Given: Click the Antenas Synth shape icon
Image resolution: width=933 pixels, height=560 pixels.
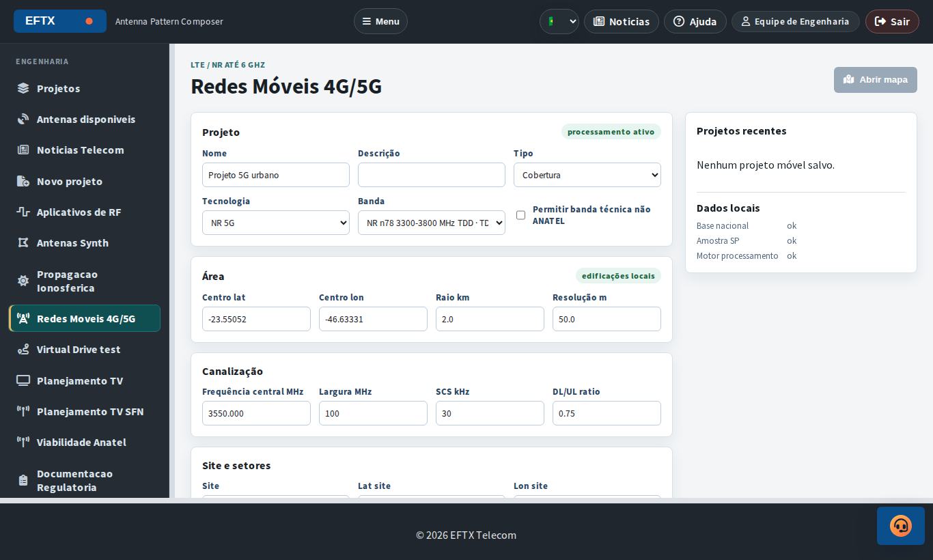Looking at the screenshot, I should pos(23,242).
